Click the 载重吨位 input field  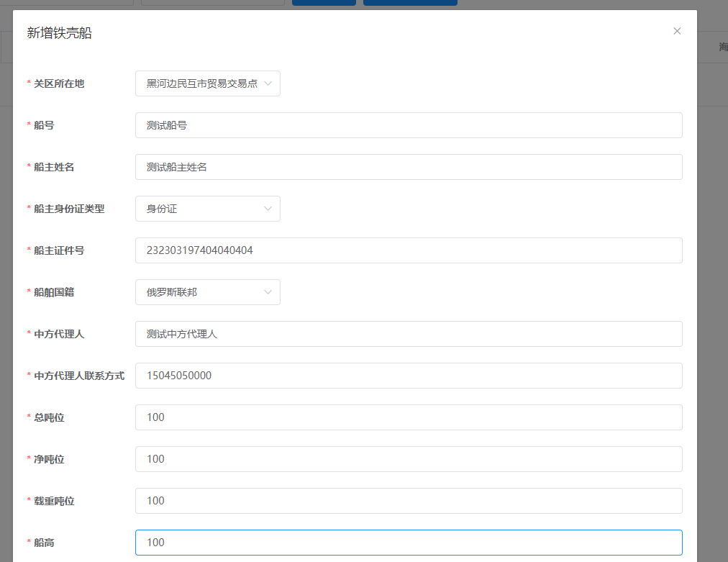click(408, 501)
